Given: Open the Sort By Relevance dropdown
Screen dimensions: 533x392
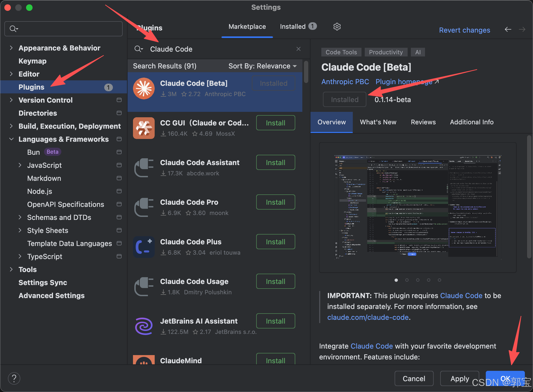Looking at the screenshot, I should [x=262, y=66].
